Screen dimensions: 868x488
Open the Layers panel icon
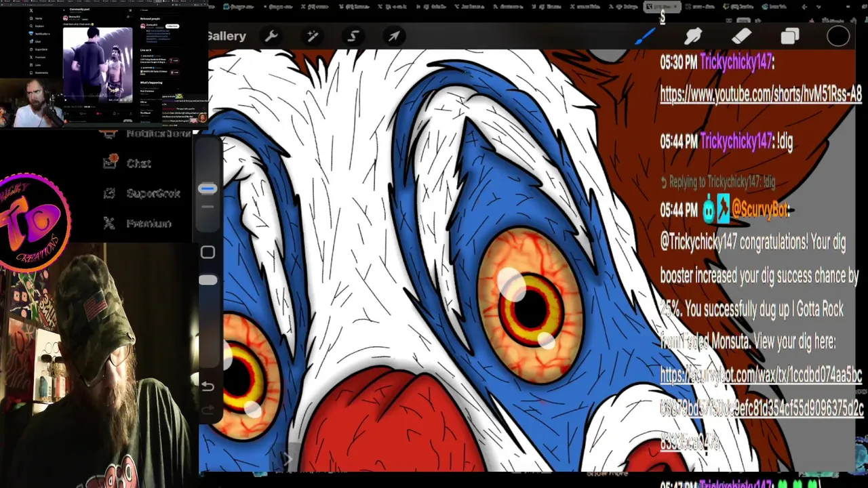[790, 36]
